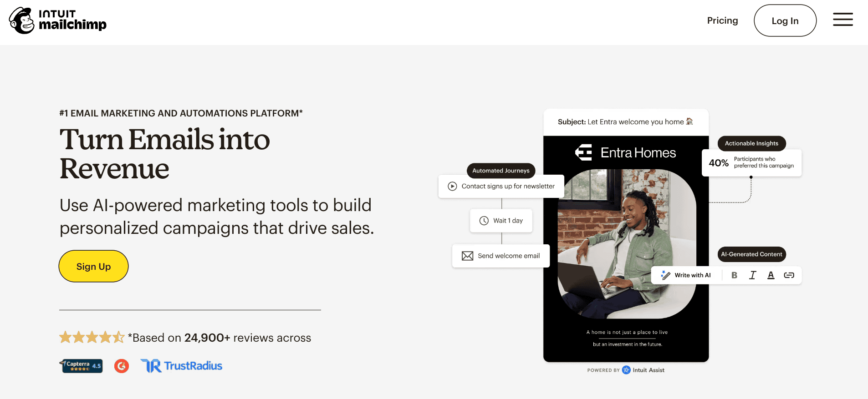The image size is (868, 399).
Task: Click the Italic formatting icon
Action: [752, 275]
